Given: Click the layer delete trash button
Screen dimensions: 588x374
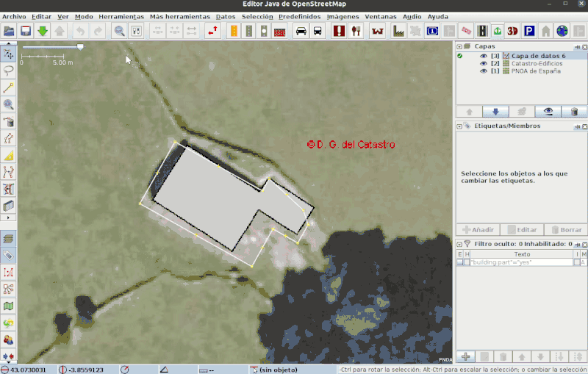Looking at the screenshot, I should click(x=574, y=111).
